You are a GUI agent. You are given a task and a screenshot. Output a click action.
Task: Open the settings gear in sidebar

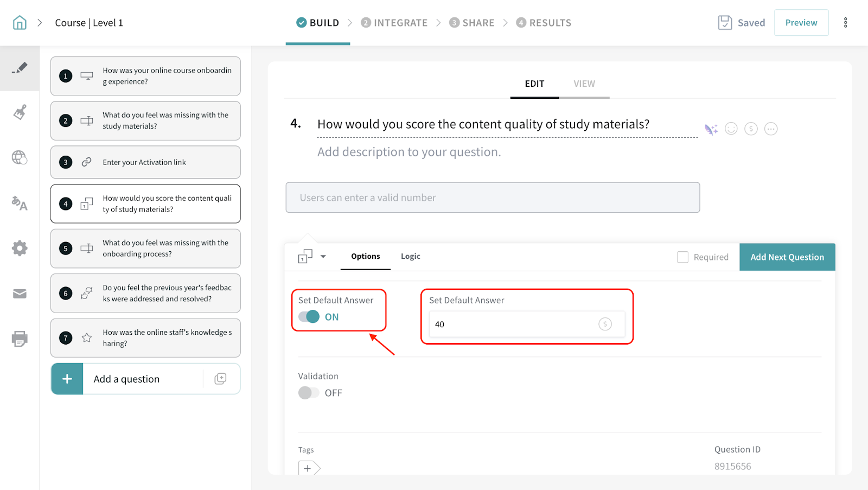point(20,249)
